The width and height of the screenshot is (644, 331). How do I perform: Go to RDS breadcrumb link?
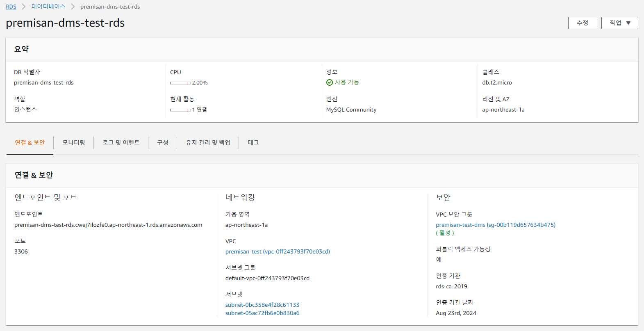[11, 7]
